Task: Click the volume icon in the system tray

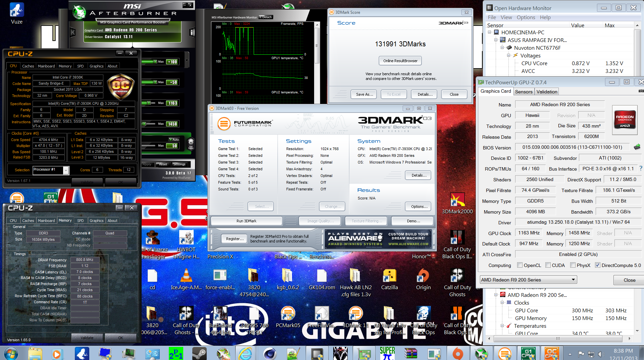Action: click(x=601, y=354)
